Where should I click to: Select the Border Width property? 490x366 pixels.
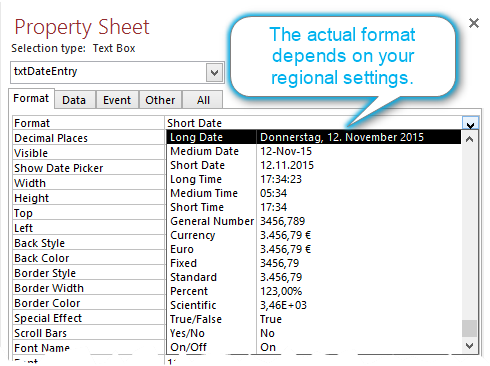[88, 288]
